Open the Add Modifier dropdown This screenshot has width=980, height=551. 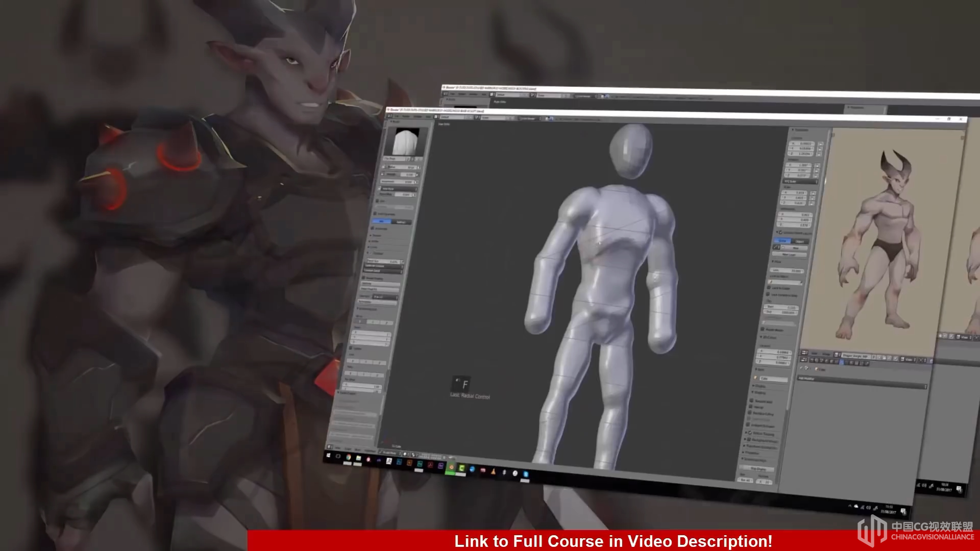(862, 382)
